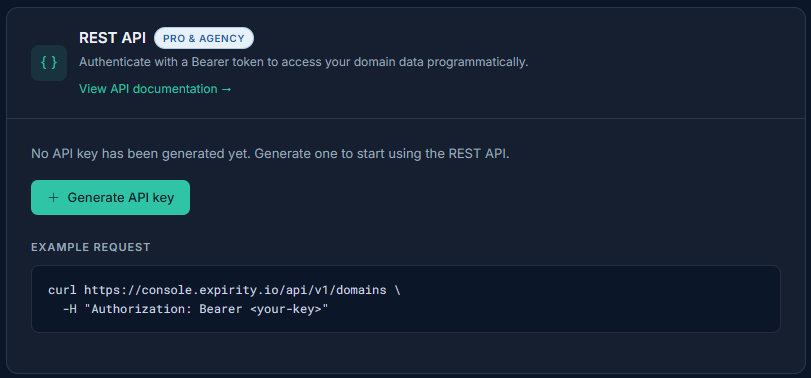The image size is (811, 378).
Task: Click the REST API heading
Action: pos(112,38)
